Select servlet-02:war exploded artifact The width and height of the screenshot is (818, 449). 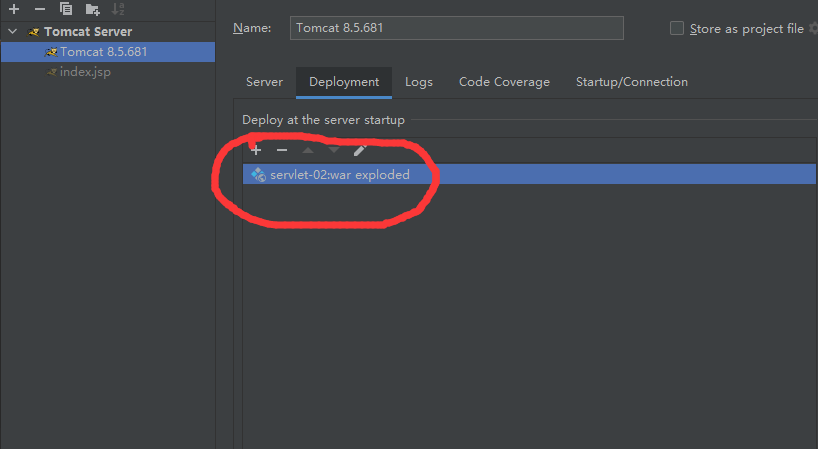click(x=529, y=174)
